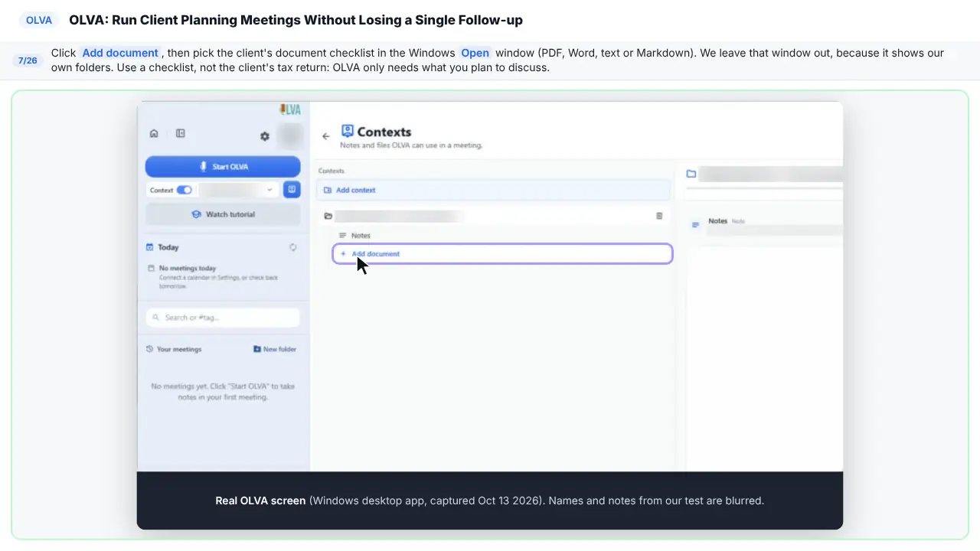Go to Home via the house icon

pos(154,133)
